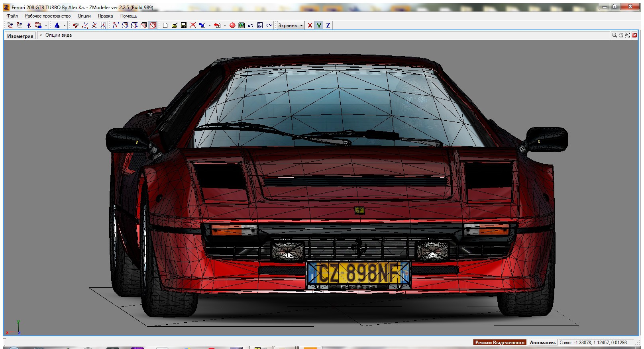The image size is (644, 349).
Task: Open the Помощь menu
Action: [x=129, y=16]
